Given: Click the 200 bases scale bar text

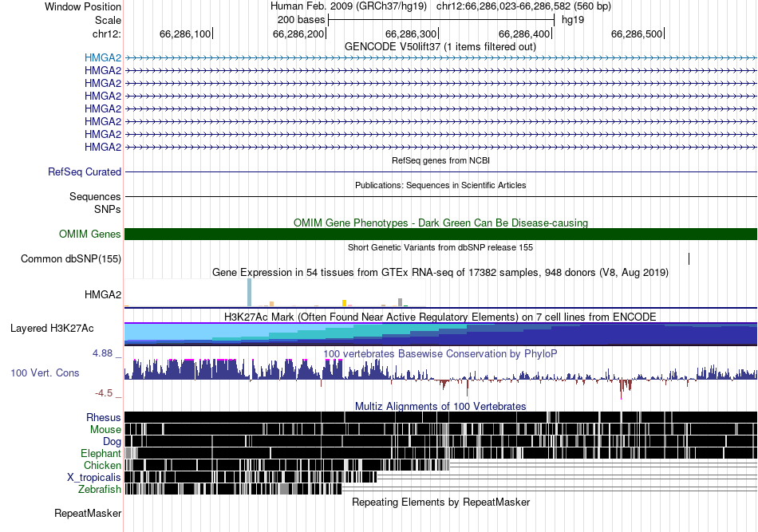Looking at the screenshot, I should (x=301, y=20).
